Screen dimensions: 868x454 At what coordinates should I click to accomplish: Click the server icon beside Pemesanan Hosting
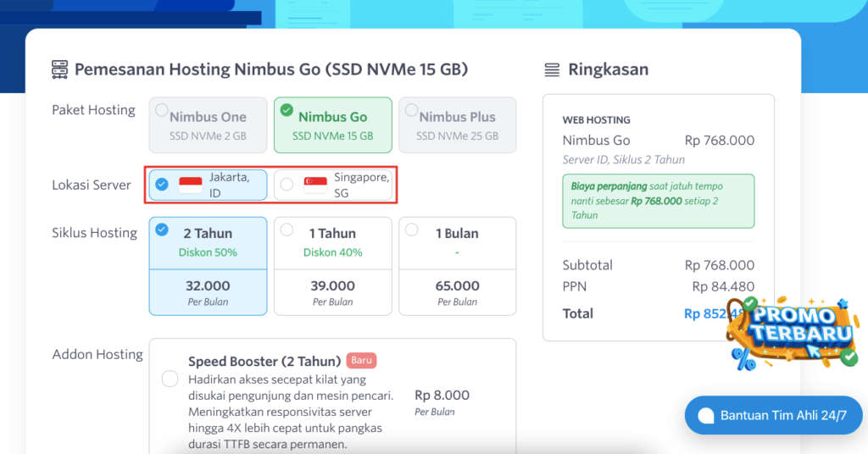(x=60, y=69)
